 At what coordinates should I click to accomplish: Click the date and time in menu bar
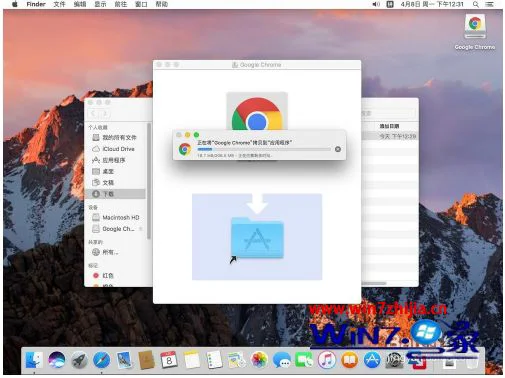[432, 4]
